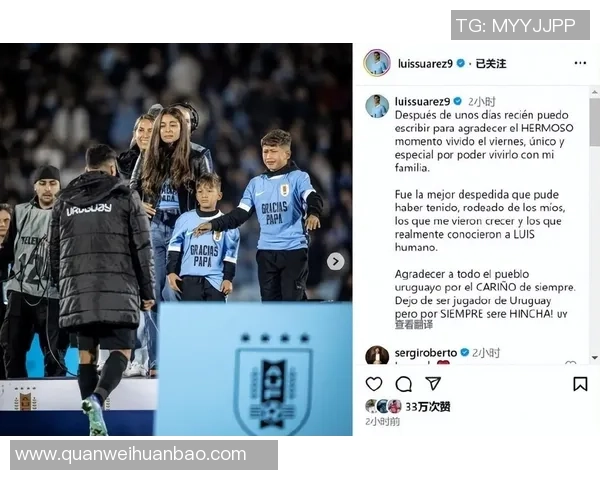Image resolution: width=600 pixels, height=480 pixels.
Task: Click luissuarez9 username in the caption
Action: pos(422,101)
